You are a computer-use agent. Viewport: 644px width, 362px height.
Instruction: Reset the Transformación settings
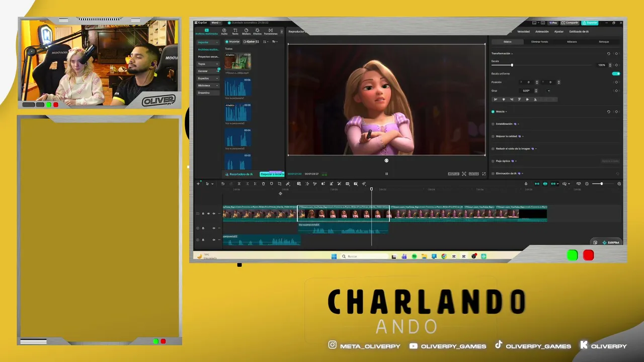[x=608, y=54]
